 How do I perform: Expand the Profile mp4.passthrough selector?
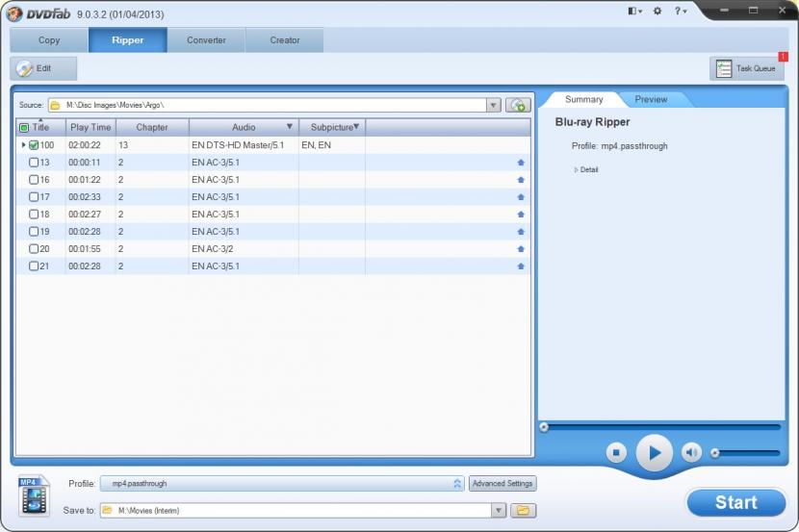(457, 484)
